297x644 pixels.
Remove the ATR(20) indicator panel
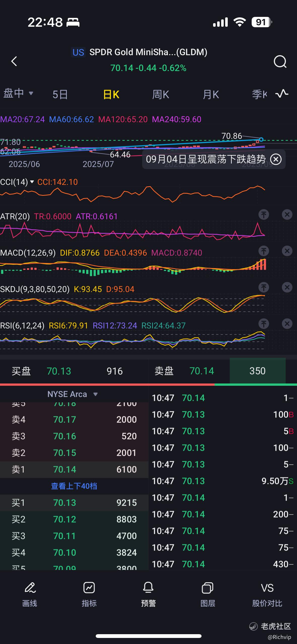tap(287, 215)
